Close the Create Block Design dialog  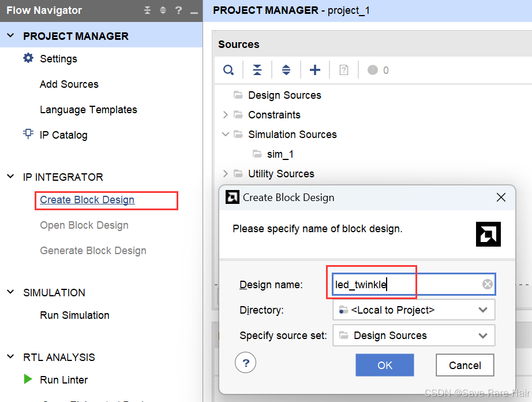pos(501,198)
